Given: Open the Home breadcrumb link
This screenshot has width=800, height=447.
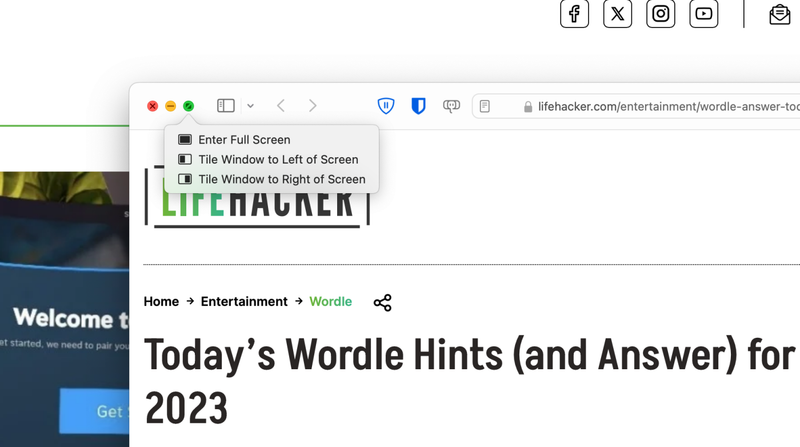Looking at the screenshot, I should pyautogui.click(x=161, y=302).
